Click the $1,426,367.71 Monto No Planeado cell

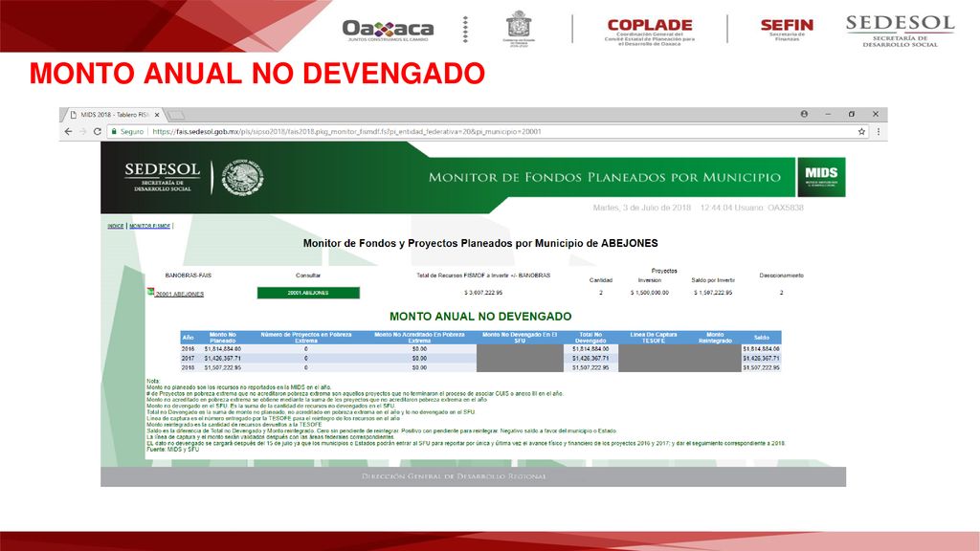[222, 359]
